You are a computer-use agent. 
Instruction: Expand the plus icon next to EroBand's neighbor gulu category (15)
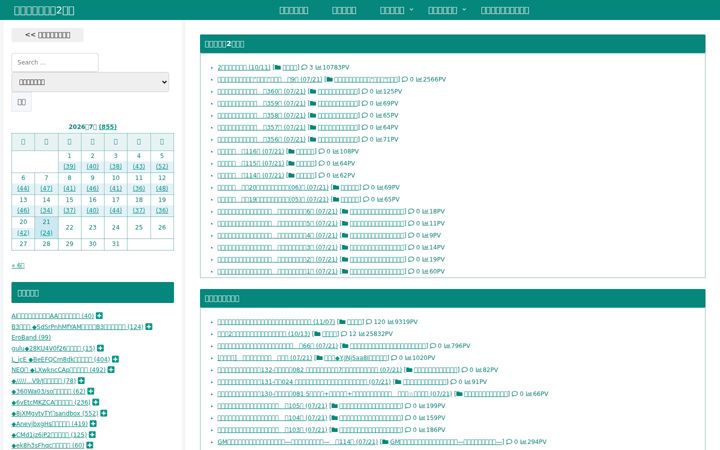click(x=101, y=348)
